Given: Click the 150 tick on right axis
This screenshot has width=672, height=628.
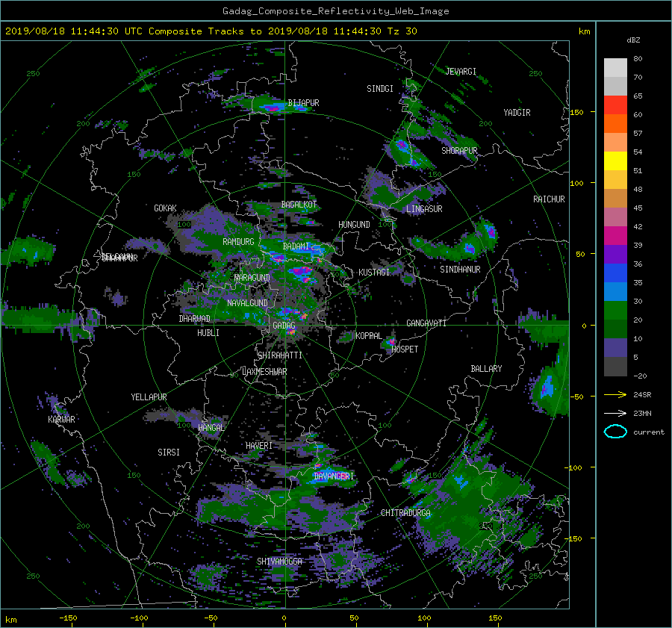Looking at the screenshot, I should [576, 112].
